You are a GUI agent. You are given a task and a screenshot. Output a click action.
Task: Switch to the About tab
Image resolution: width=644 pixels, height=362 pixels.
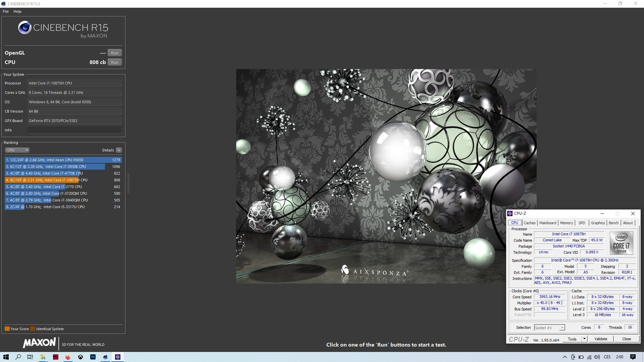(x=628, y=223)
